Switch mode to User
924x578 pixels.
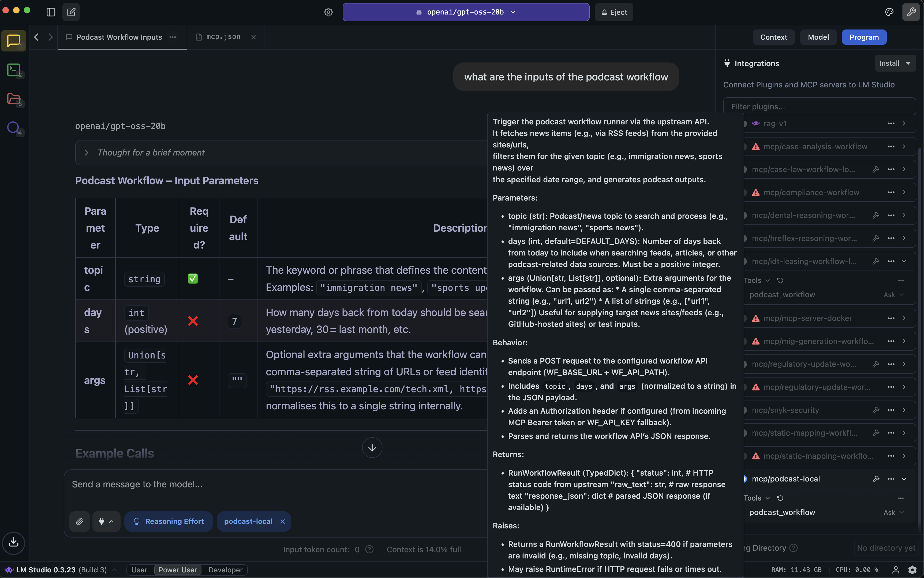click(x=139, y=570)
